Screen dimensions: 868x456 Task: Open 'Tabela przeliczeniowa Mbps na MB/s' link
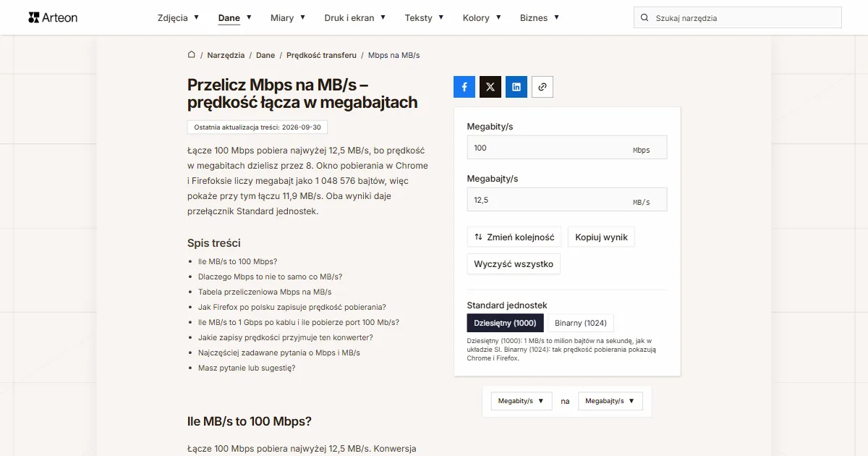(265, 292)
